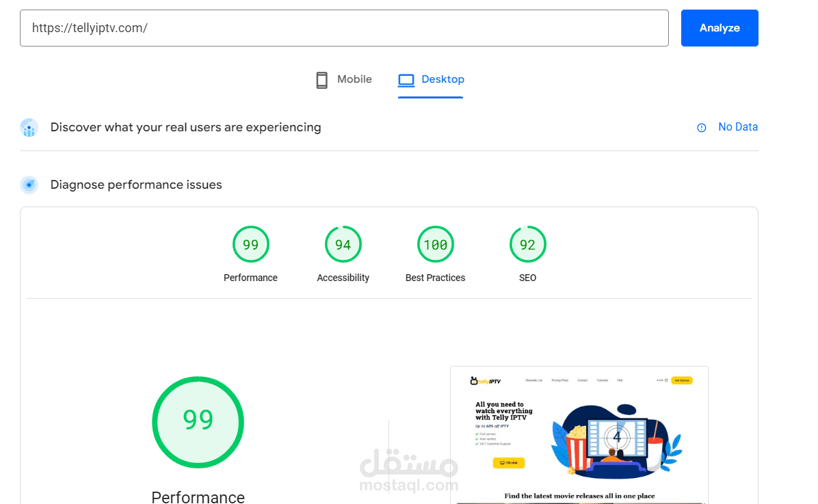Screen dimensions: 818x504
Task: Click the Accessibility label
Action: [343, 278]
